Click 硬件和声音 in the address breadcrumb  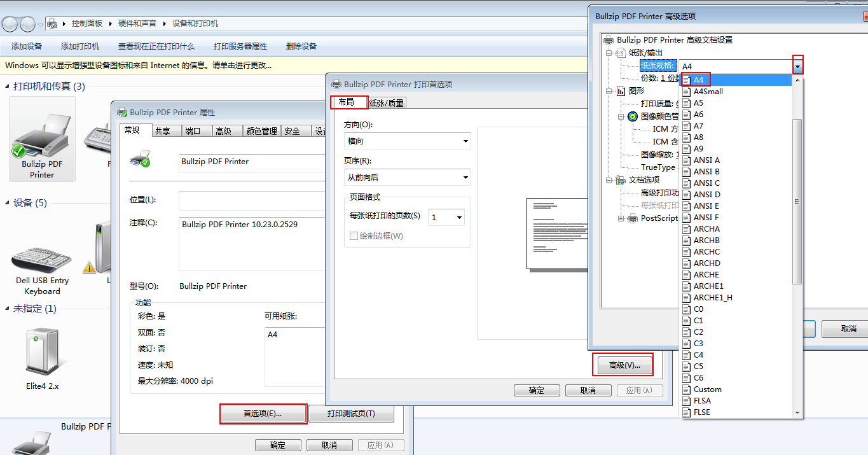pyautogui.click(x=137, y=24)
